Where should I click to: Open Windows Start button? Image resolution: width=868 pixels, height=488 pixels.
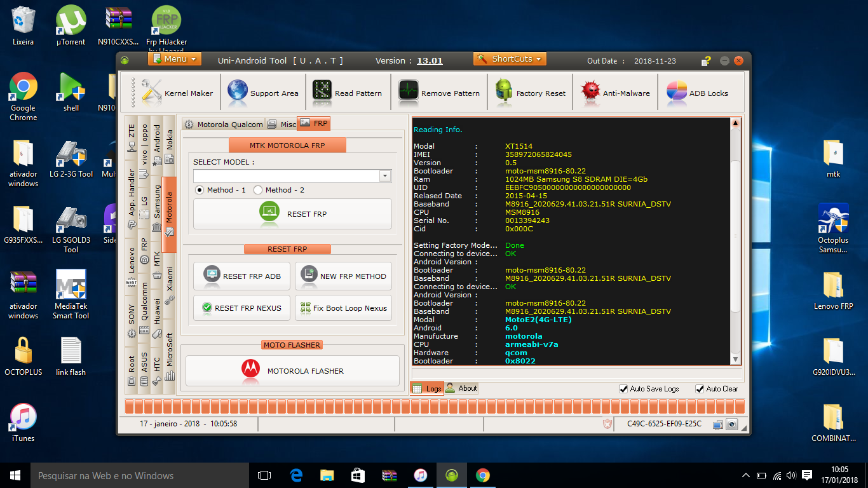click(15, 475)
